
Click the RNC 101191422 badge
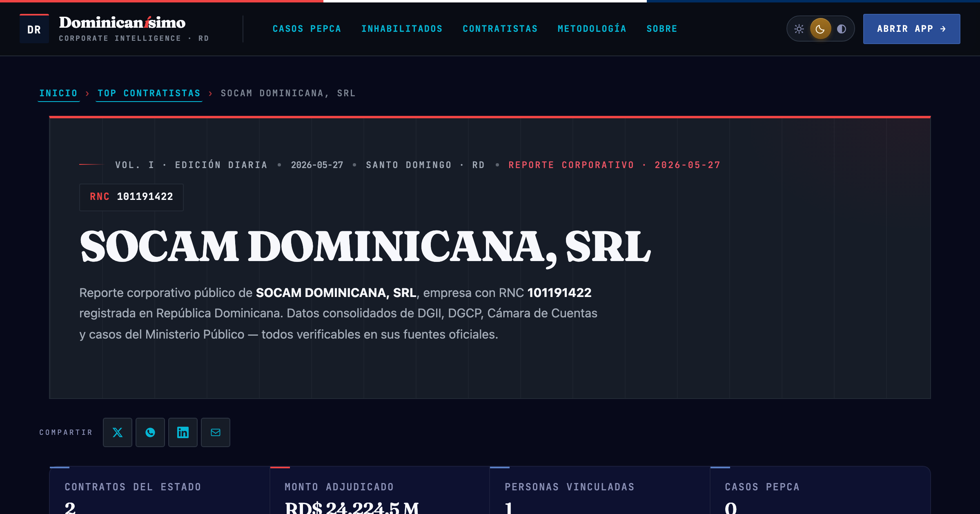131,197
